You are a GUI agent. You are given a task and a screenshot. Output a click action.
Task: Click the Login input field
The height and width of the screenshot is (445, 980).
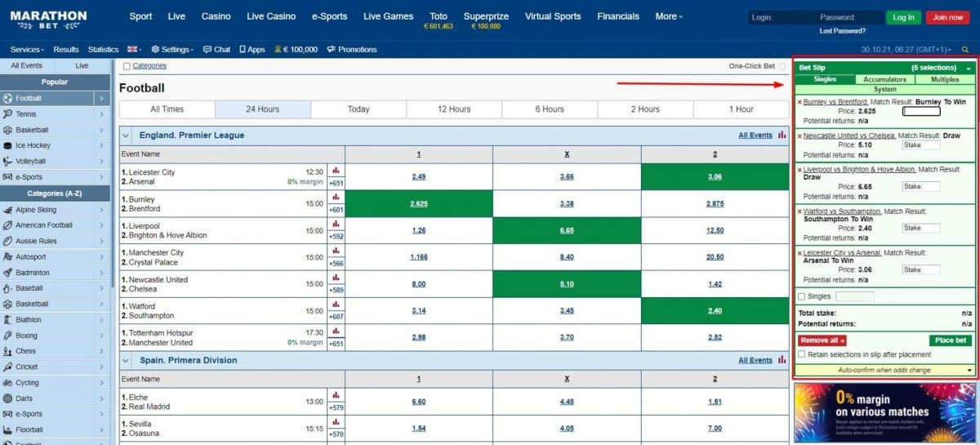(x=782, y=17)
